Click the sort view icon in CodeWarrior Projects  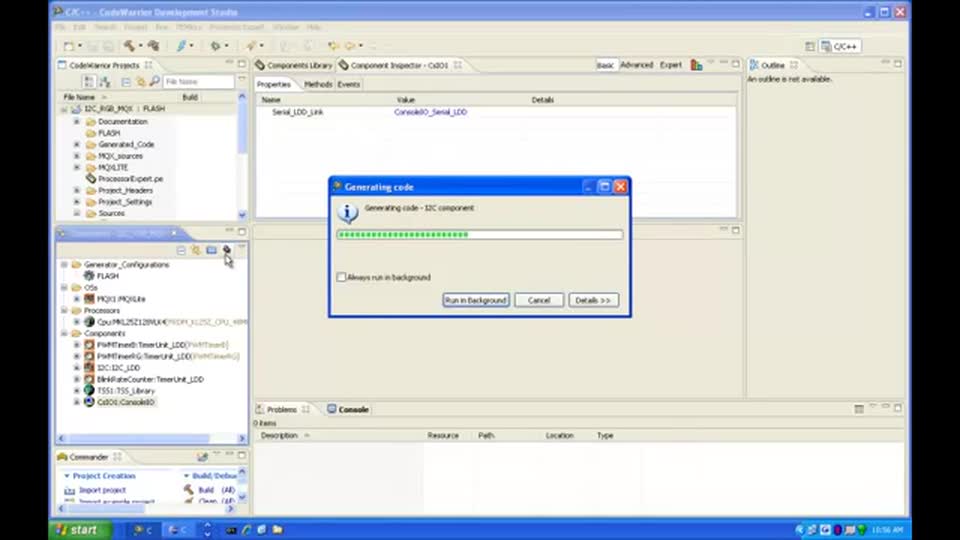tap(105, 81)
